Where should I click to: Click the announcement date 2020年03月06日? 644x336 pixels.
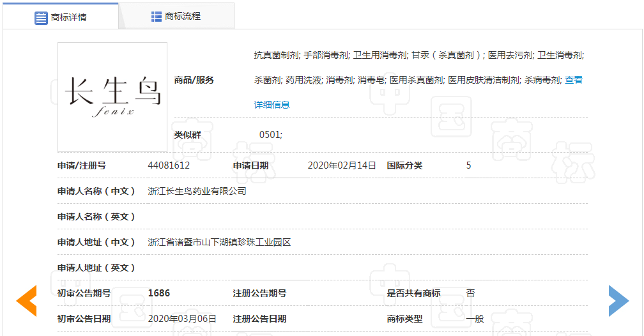[x=182, y=319]
